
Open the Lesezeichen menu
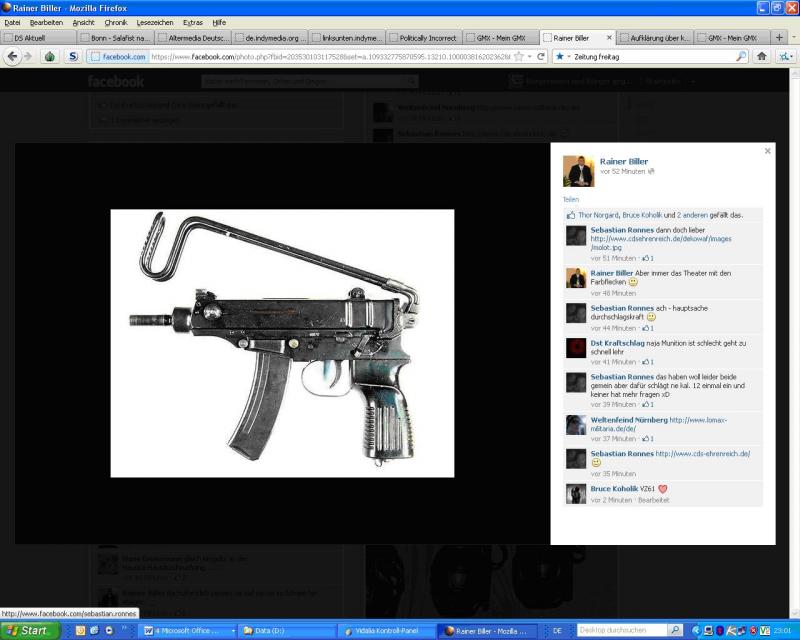coord(154,22)
